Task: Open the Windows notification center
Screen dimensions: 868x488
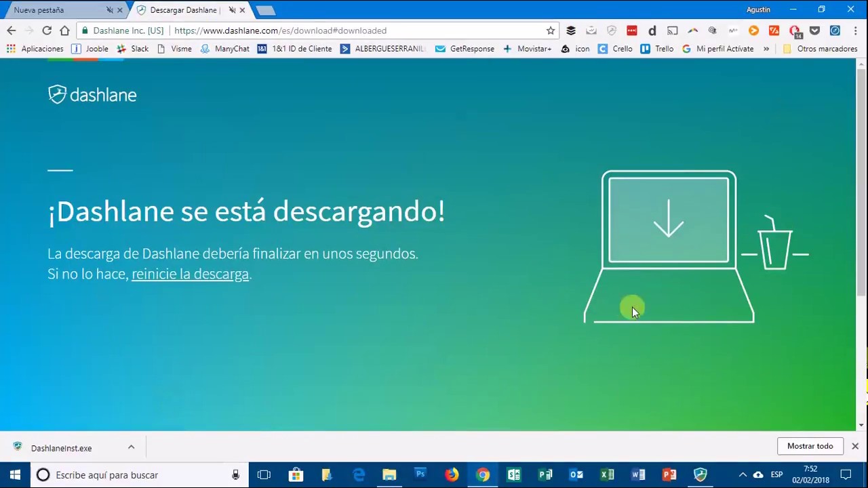Action: coord(846,475)
